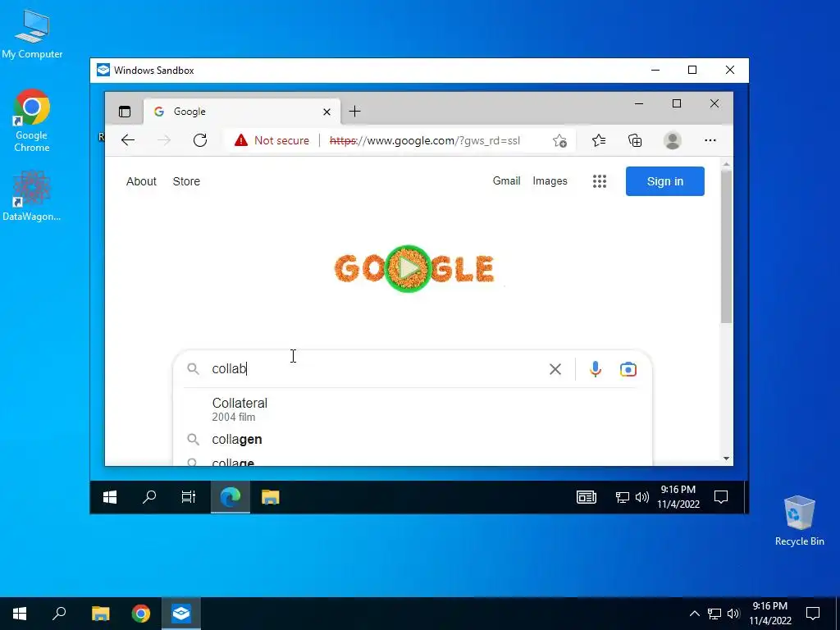Open the Favorites list icon in Edge
This screenshot has height=630, width=840.
(x=598, y=140)
